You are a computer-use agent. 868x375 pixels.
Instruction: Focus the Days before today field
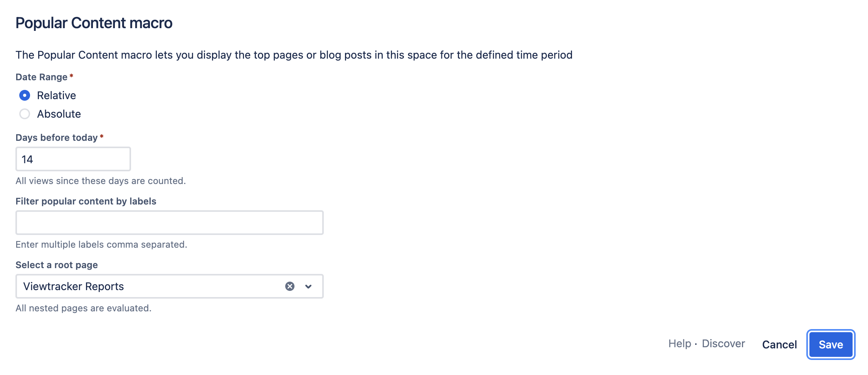[x=73, y=159]
